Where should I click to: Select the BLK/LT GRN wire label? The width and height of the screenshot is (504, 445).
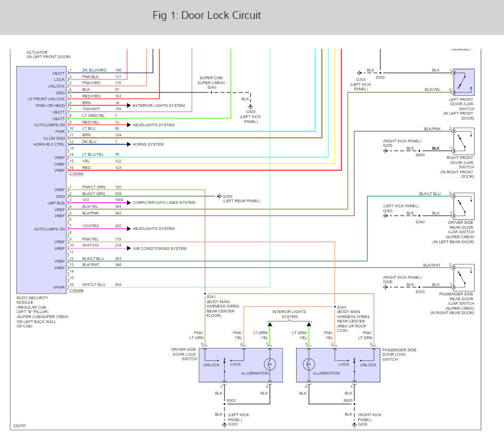pyautogui.click(x=94, y=193)
